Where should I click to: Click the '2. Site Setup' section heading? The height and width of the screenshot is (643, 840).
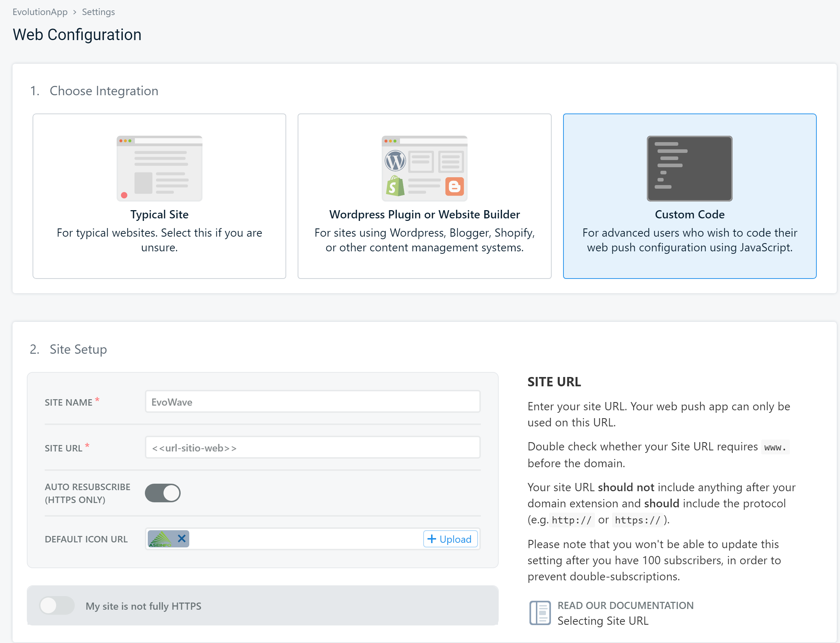click(68, 349)
